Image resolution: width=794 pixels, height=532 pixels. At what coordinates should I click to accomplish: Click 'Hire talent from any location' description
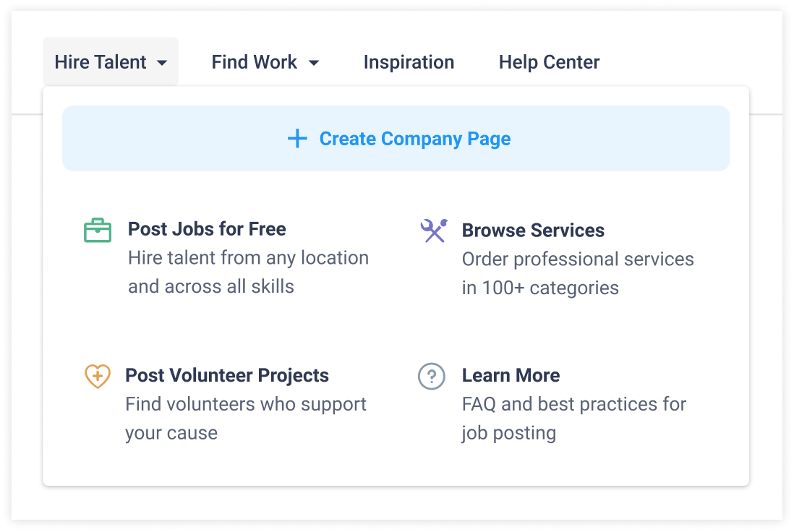(248, 257)
